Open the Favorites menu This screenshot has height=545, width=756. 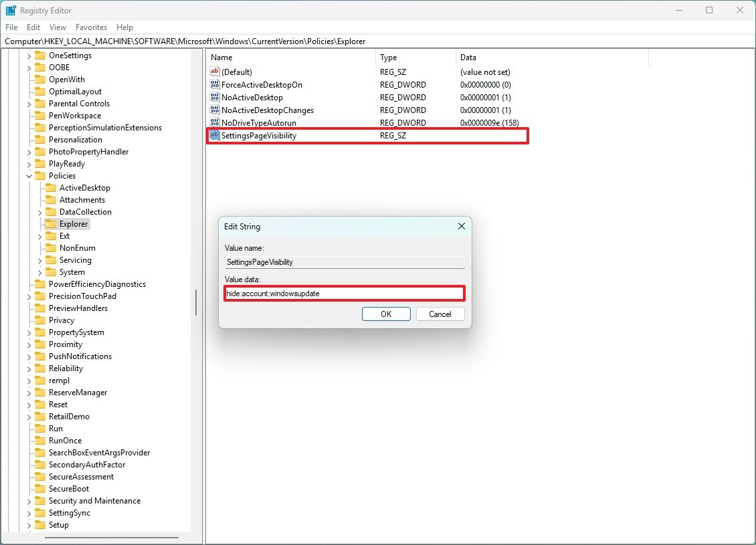click(x=91, y=27)
